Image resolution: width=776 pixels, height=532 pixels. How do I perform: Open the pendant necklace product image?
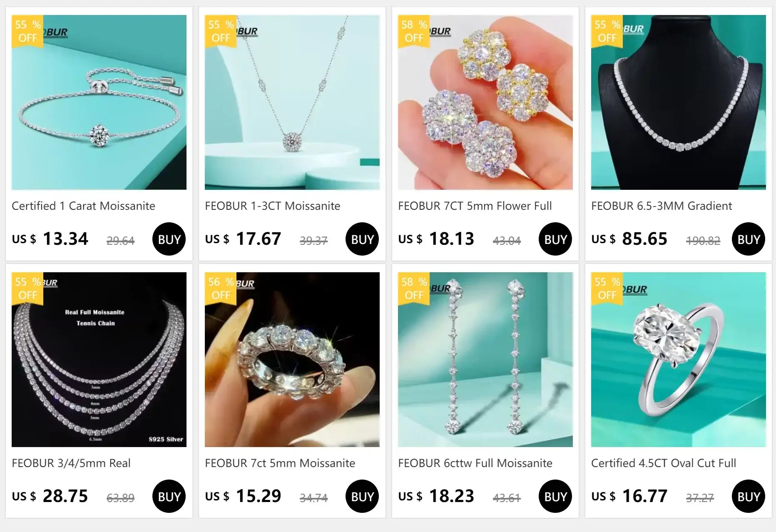point(292,102)
